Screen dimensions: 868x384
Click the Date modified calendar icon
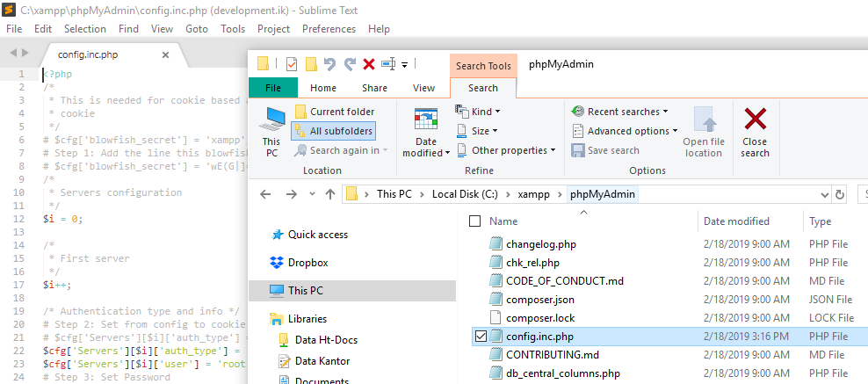pyautogui.click(x=426, y=120)
